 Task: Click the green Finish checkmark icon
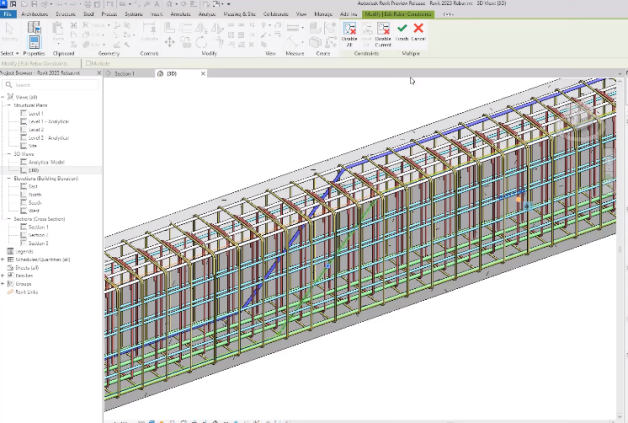(402, 30)
